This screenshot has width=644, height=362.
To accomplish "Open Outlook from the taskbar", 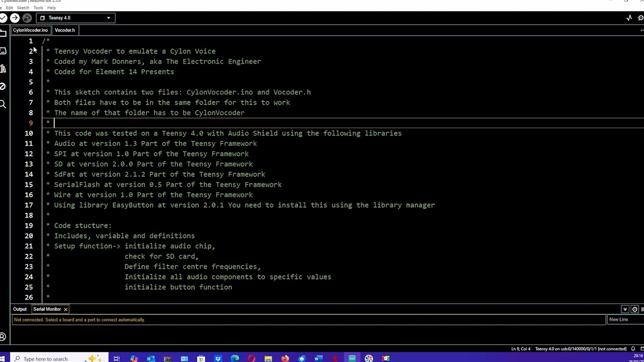I will 150,358.
